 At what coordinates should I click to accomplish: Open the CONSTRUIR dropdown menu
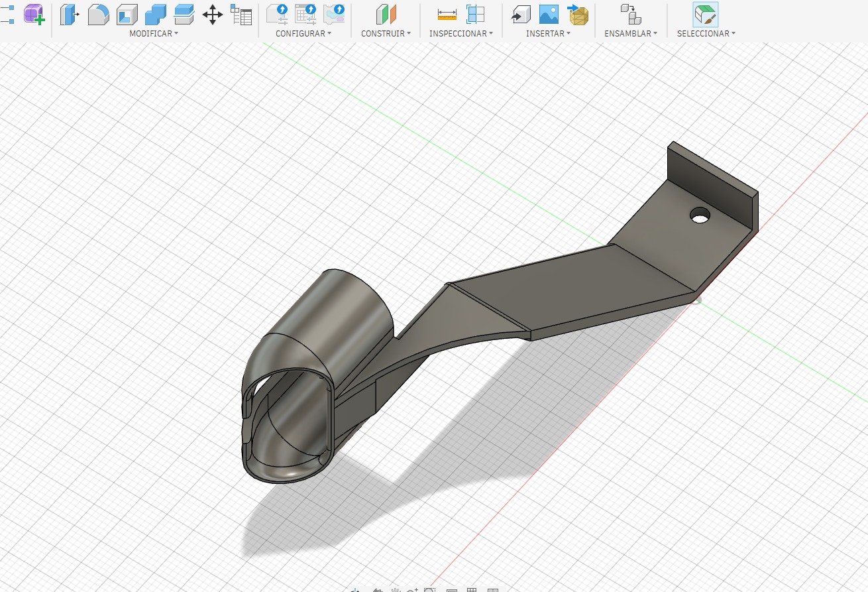(x=386, y=33)
